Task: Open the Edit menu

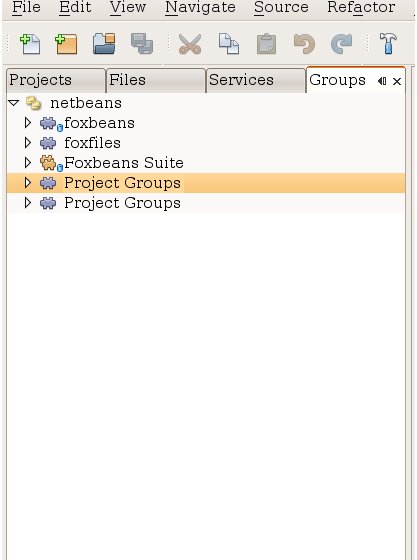Action: pyautogui.click(x=75, y=7)
